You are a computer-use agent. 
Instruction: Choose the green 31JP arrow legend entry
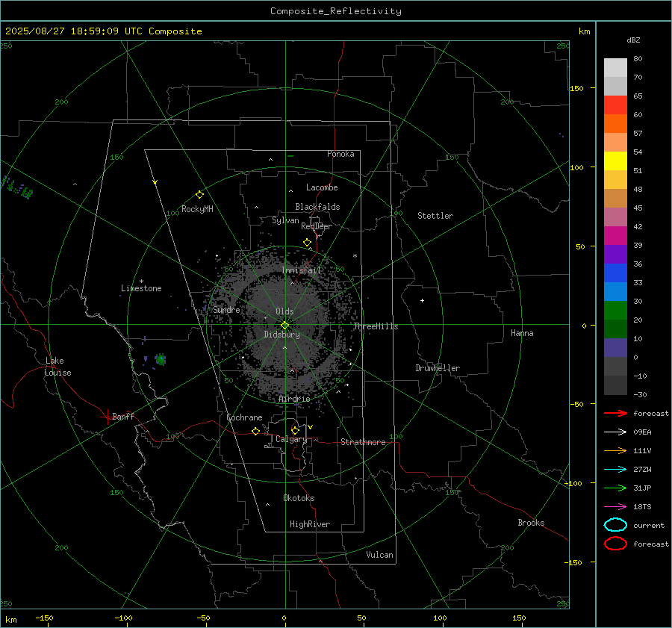[615, 488]
